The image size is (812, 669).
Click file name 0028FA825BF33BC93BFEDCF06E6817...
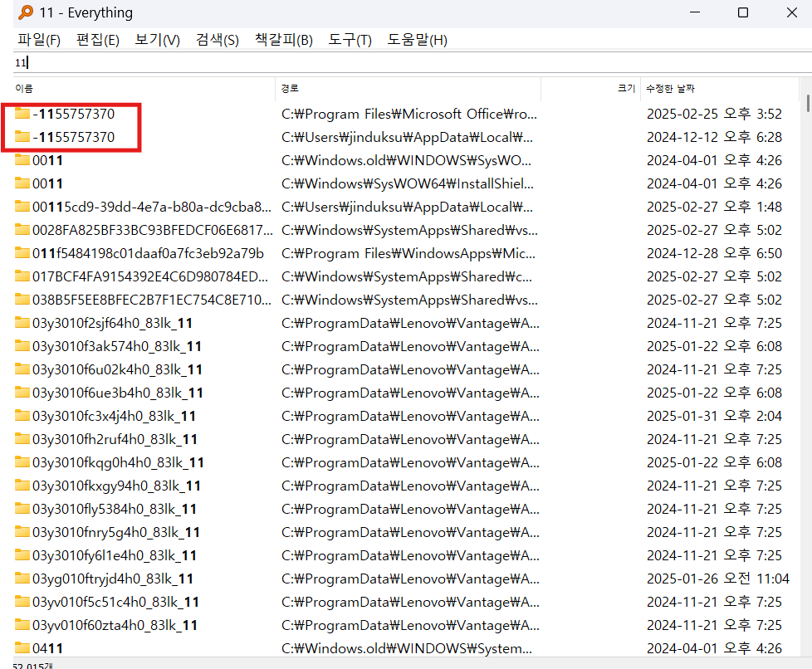(x=153, y=230)
